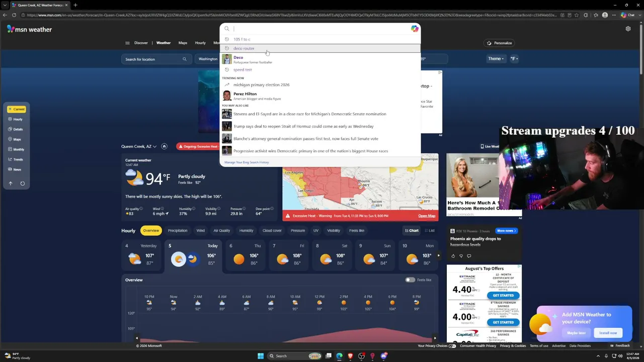The height and width of the screenshot is (362, 644).
Task: Open Hourly in the top navigation
Action: click(200, 43)
